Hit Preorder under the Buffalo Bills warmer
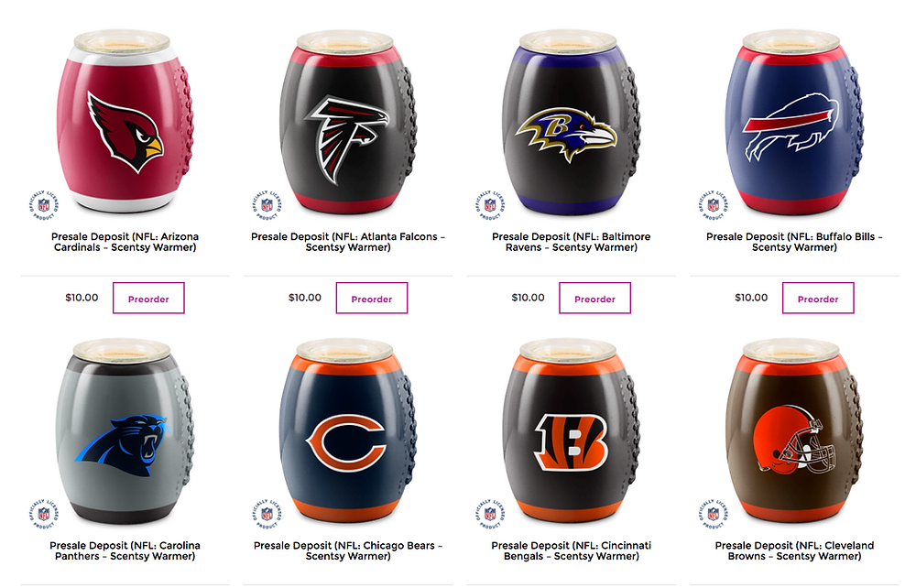 [818, 299]
